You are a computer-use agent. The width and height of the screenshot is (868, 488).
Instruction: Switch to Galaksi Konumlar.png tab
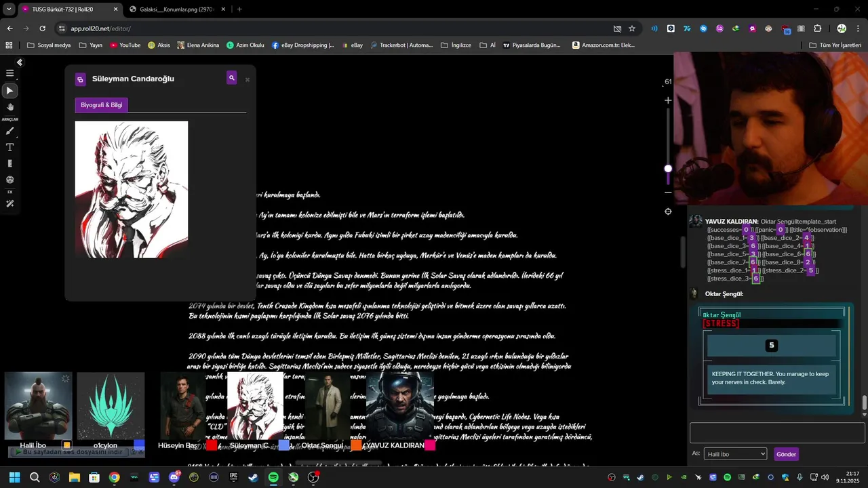click(176, 9)
